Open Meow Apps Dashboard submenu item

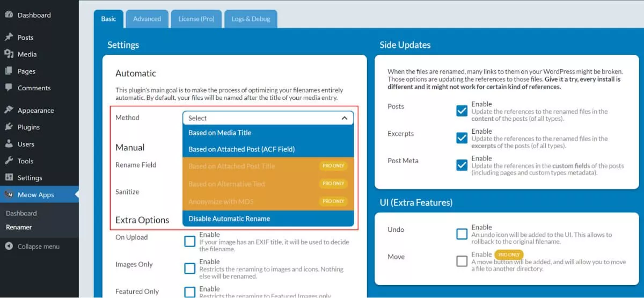(x=21, y=213)
